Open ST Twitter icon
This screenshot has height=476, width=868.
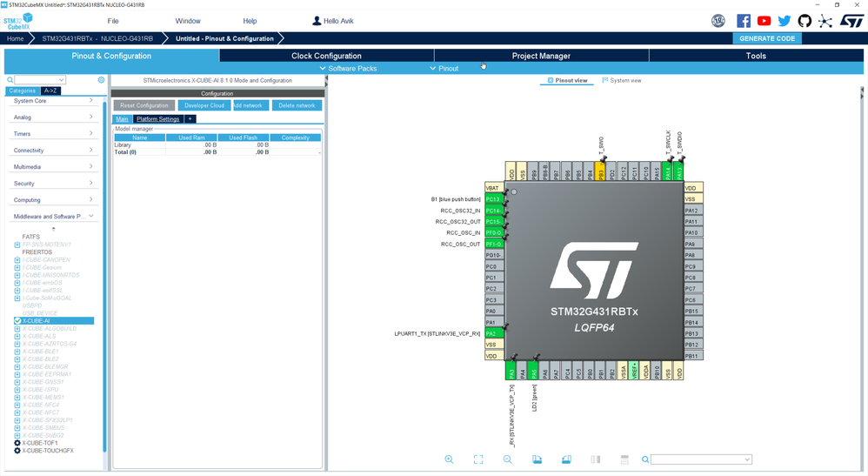pos(785,21)
